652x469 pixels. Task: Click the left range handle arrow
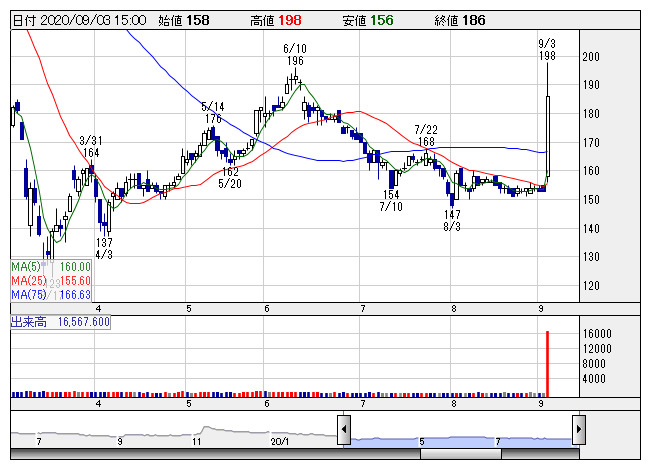343,430
